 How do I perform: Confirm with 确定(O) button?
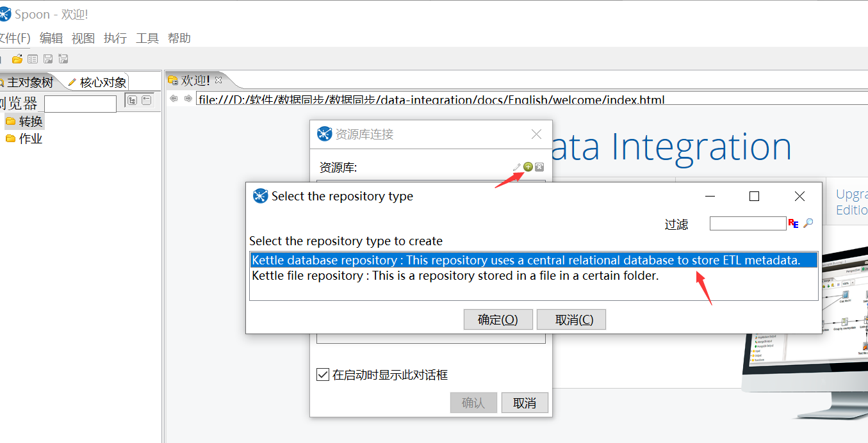[498, 319]
